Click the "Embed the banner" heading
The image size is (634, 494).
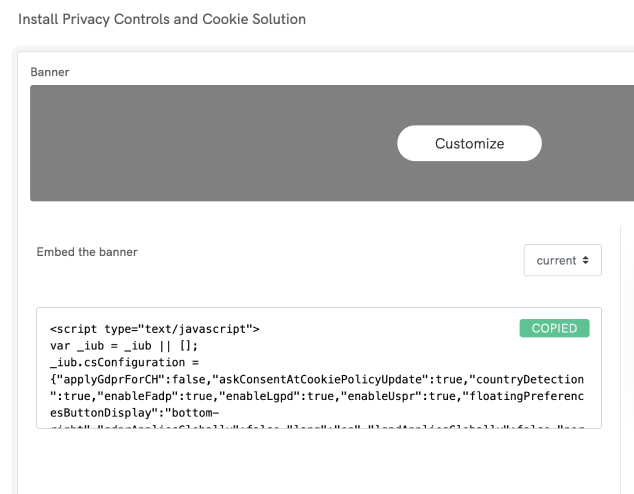(x=87, y=252)
